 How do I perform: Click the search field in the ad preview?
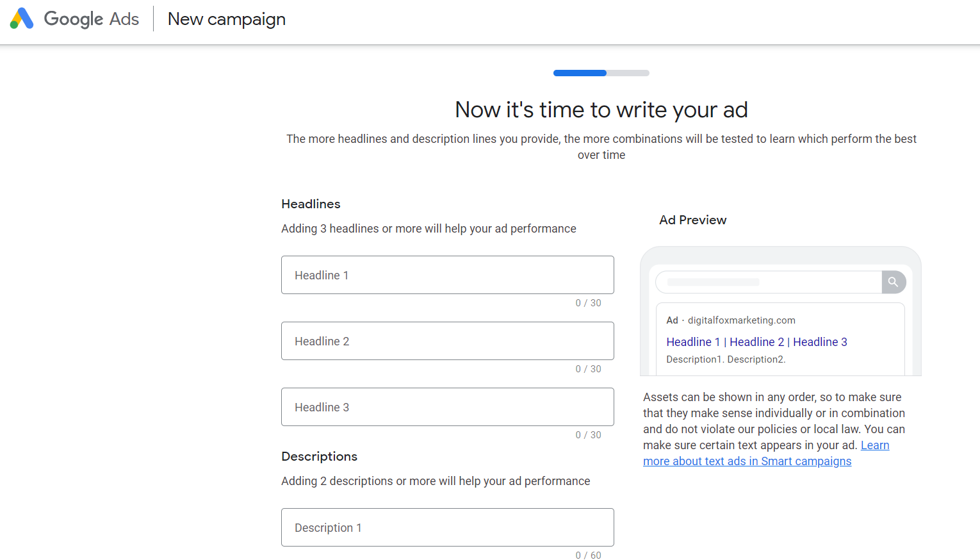click(768, 282)
